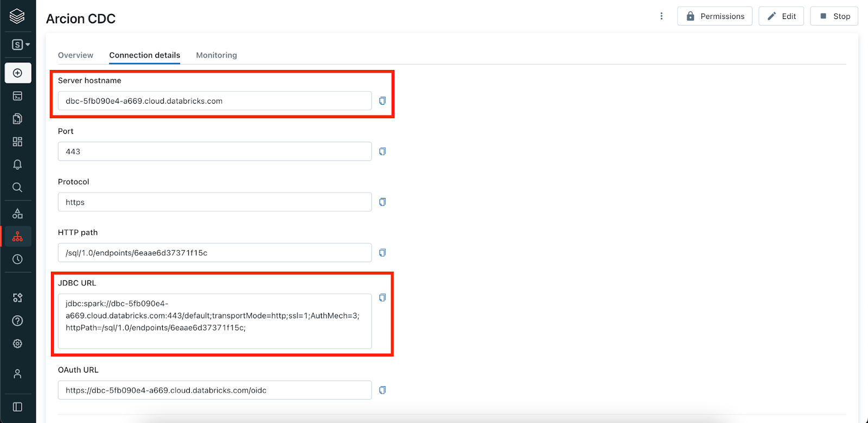Open the SQL editor sidebar icon

17,96
